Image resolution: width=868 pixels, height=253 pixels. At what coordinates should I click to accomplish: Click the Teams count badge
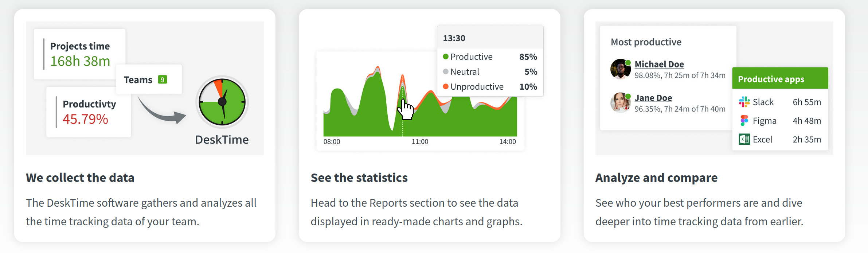(x=163, y=79)
